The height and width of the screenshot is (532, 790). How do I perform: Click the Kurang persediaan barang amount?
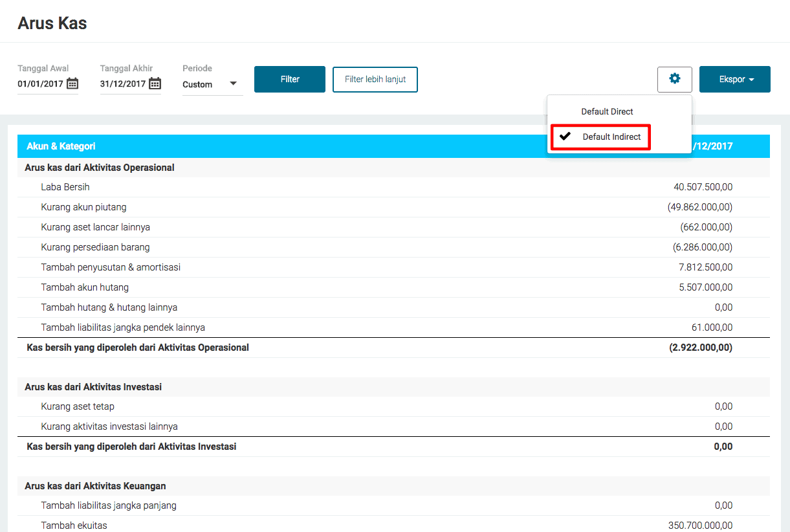tap(703, 247)
